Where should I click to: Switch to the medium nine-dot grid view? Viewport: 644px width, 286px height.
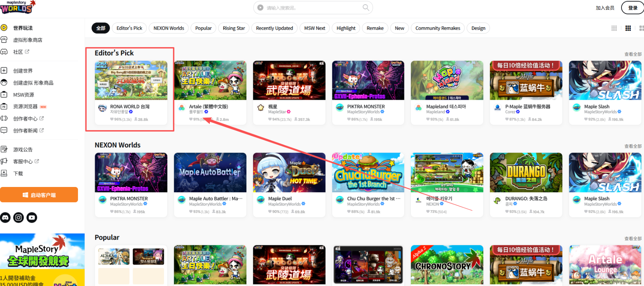coord(628,28)
